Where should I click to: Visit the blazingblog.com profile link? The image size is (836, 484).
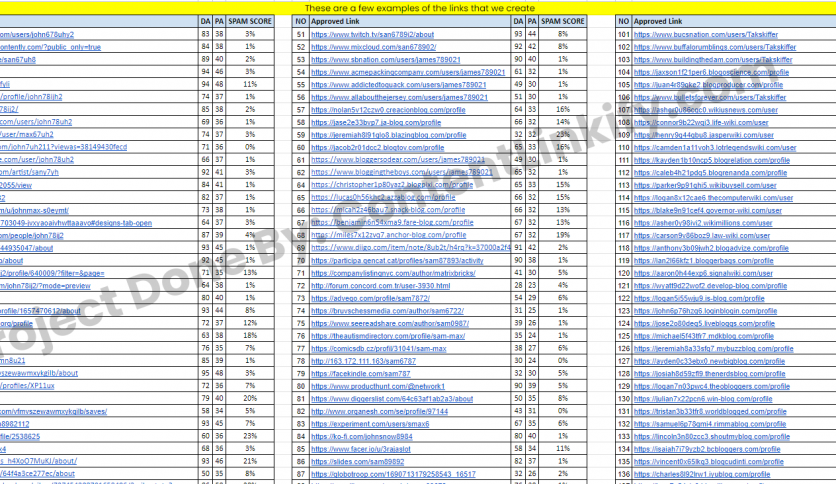pyautogui.click(x=388, y=135)
